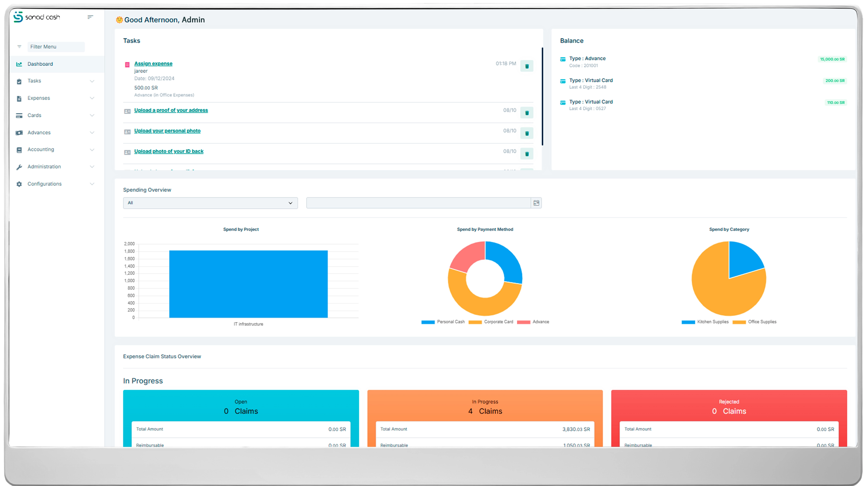Viewport: 868px width, 486px height.
Task: Delete the Assign expense task
Action: [x=527, y=66]
